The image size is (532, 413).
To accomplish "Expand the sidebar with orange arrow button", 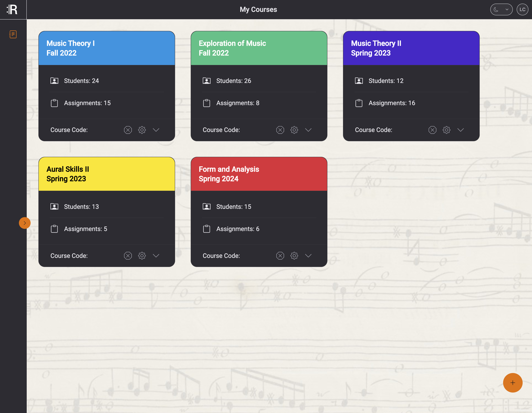I will pyautogui.click(x=25, y=223).
